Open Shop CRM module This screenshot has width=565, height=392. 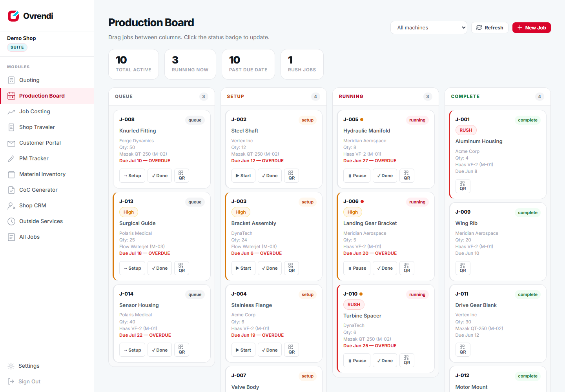tap(47, 206)
